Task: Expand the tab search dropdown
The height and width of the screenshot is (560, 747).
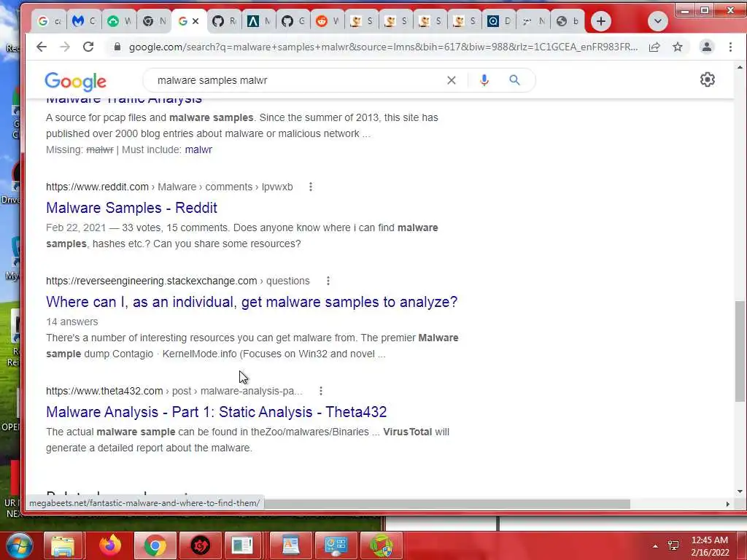Action: coord(658,21)
